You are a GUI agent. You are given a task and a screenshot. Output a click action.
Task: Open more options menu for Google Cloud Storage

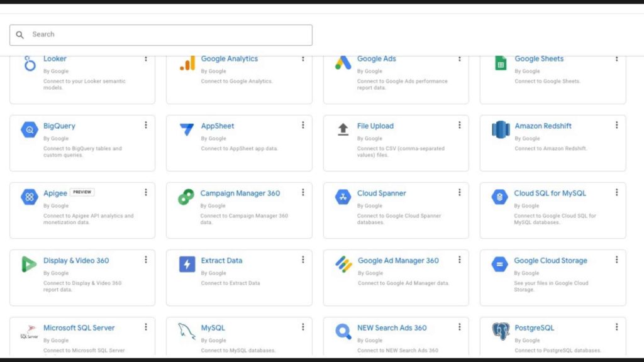click(x=616, y=260)
